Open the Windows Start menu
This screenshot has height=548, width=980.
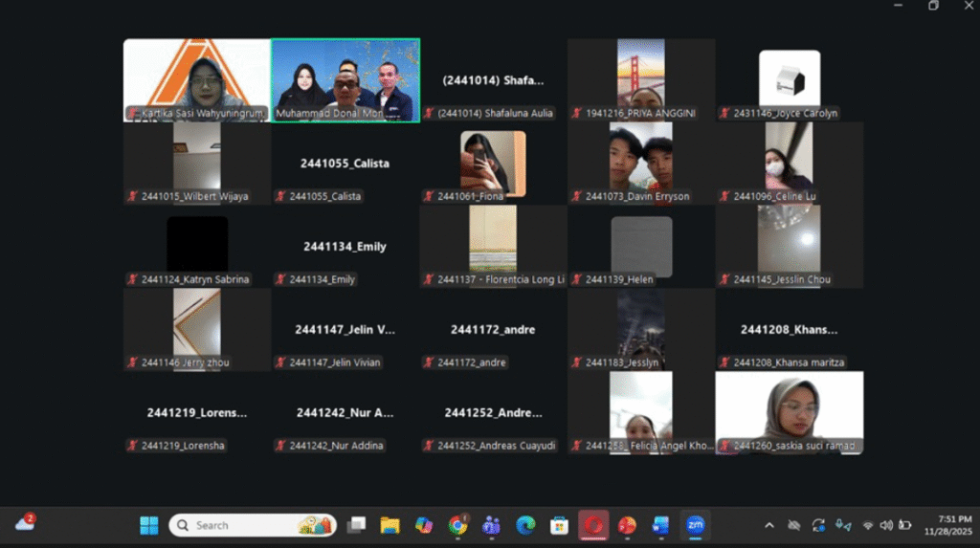(148, 525)
